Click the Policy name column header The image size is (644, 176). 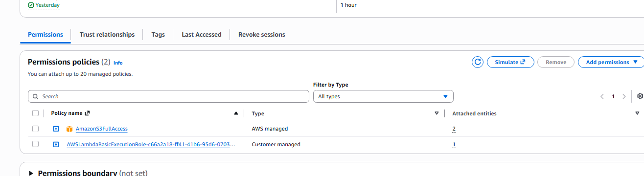(70, 113)
